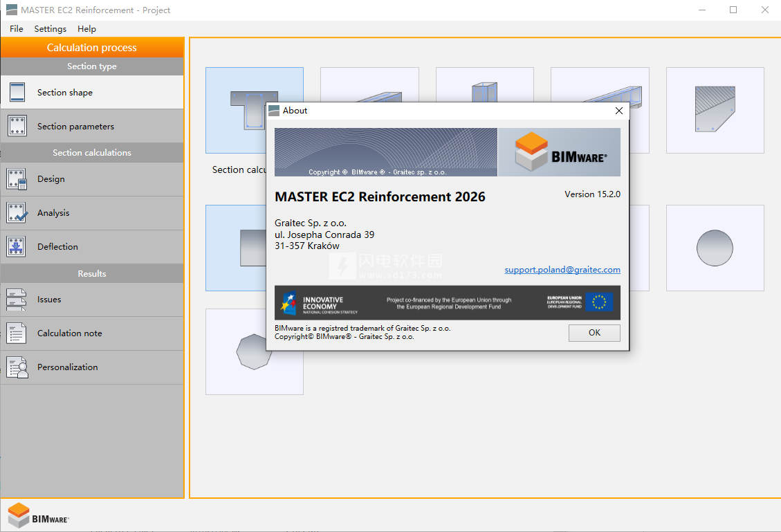Screen dimensions: 781x532
Task: Choose the octagonal section shape thumbnail
Action: pos(253,351)
